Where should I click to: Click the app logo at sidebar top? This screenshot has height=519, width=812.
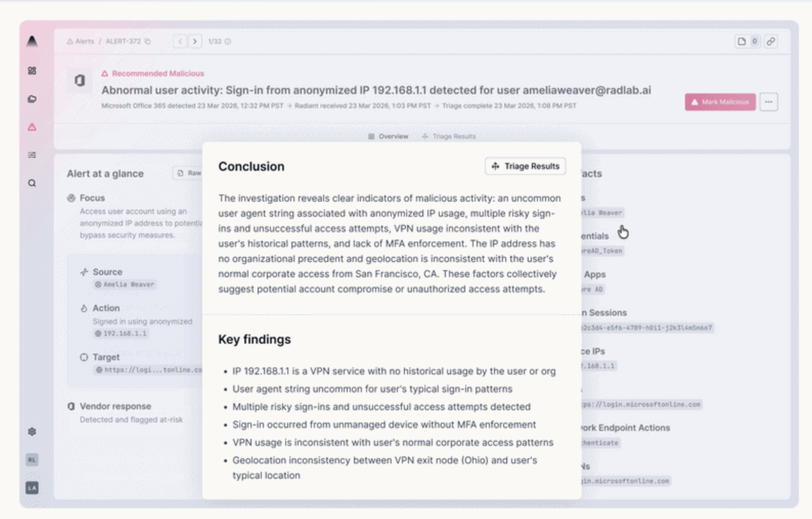[x=32, y=41]
